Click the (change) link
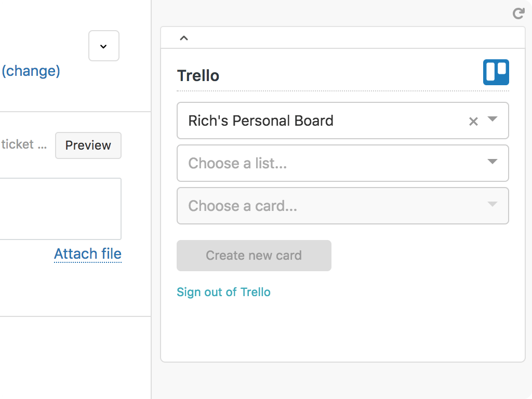Screen dimensions: 532x399 point(31,71)
